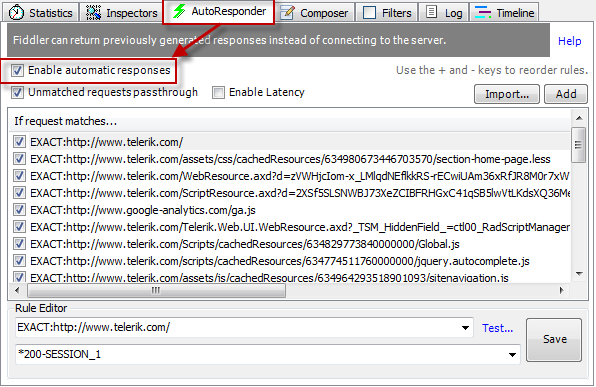Expand the *200-SESSION_1 response dropdown
This screenshot has height=387, width=596.
[x=512, y=355]
